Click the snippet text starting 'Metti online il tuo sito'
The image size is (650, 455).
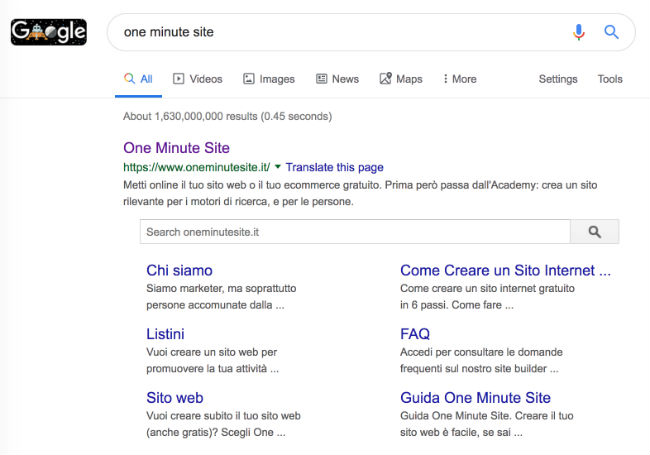pos(360,193)
